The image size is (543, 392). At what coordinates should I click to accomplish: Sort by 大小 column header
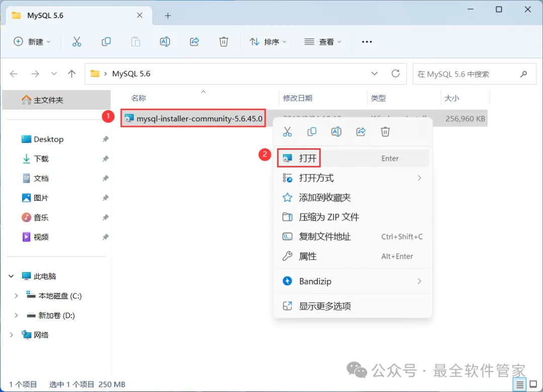[x=451, y=99]
